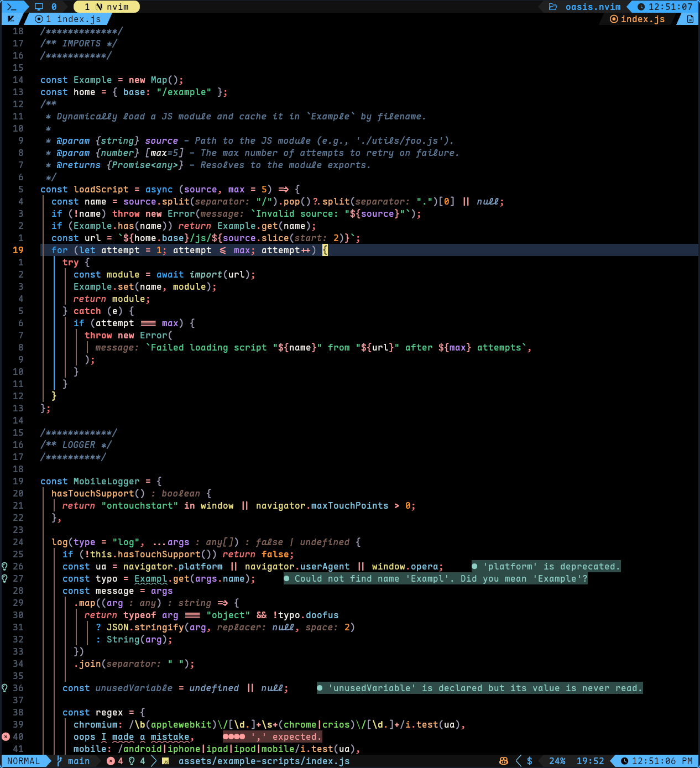Image resolution: width=700 pixels, height=768 pixels.
Task: Click the git branch icon in the status bar
Action: tap(59, 761)
